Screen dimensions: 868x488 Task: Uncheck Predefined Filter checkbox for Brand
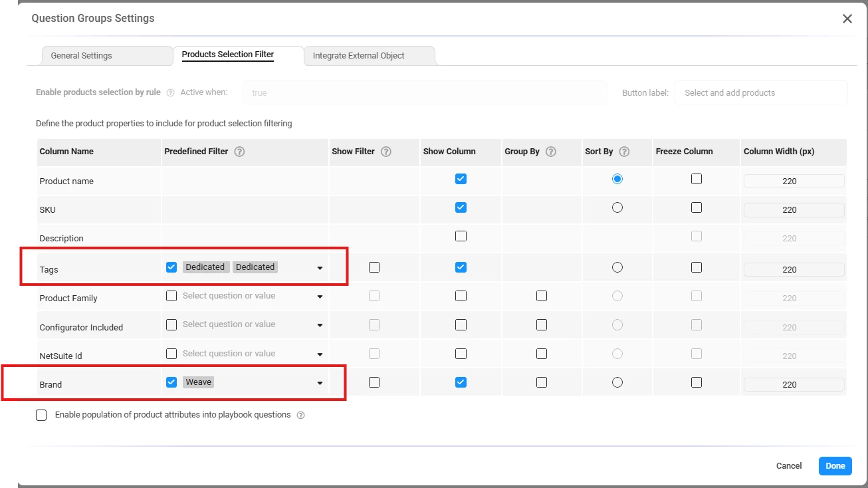(171, 382)
